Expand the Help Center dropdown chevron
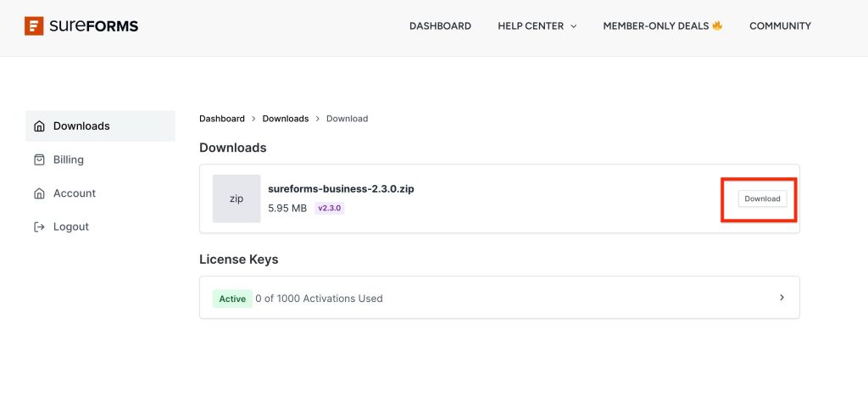868x414 pixels. click(x=573, y=26)
